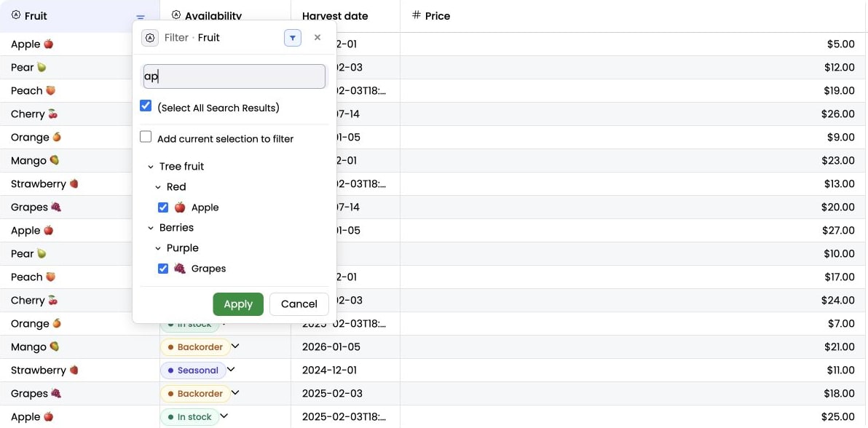Collapse the Red subgroup

coord(158,187)
